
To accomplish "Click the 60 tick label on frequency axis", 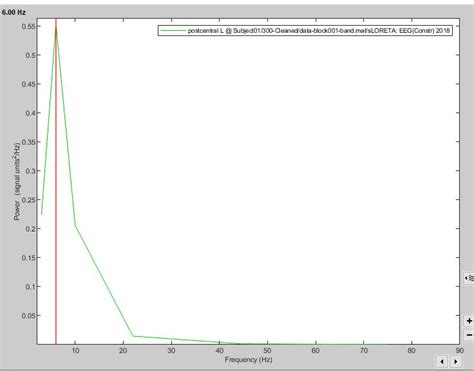I will point(315,350).
